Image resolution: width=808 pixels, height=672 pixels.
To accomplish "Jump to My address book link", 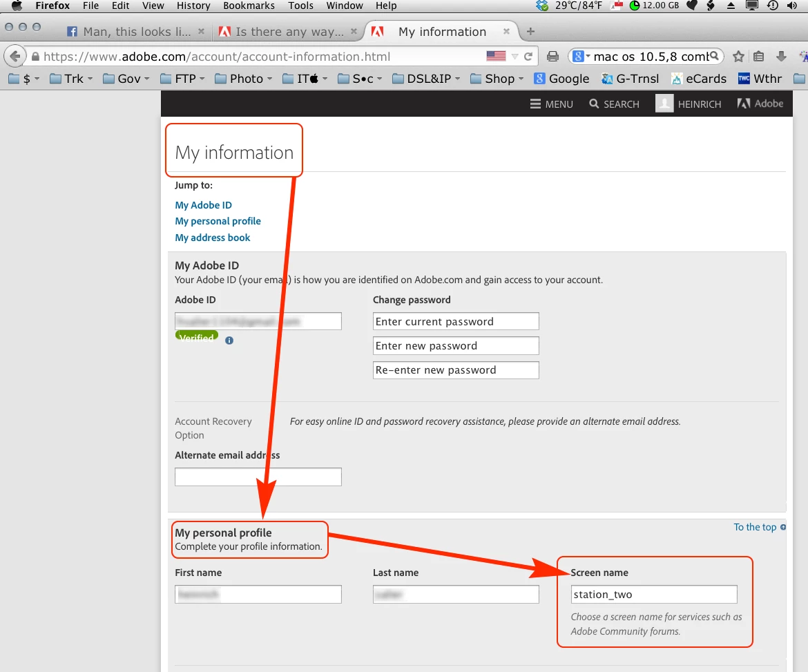I will (x=212, y=238).
